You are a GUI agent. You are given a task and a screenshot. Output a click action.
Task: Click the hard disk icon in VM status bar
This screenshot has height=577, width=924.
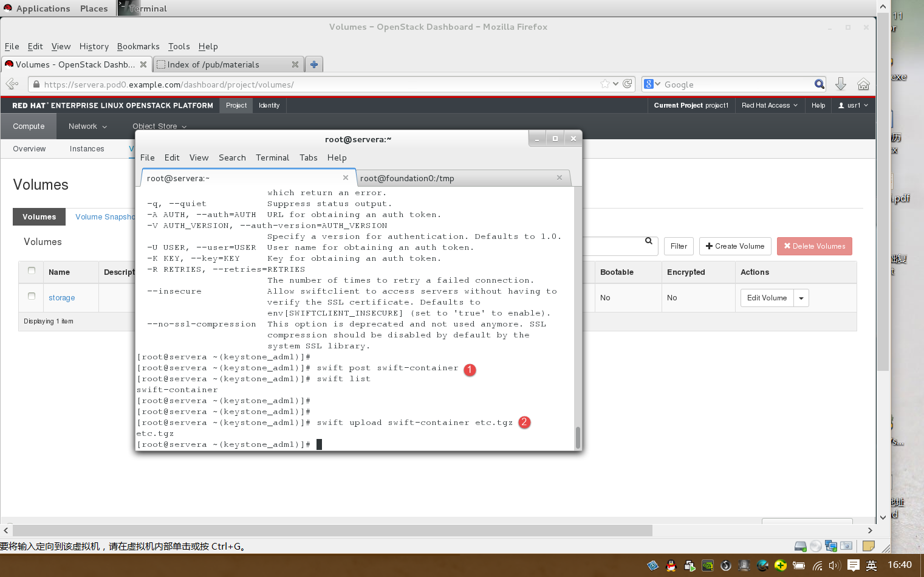(801, 546)
